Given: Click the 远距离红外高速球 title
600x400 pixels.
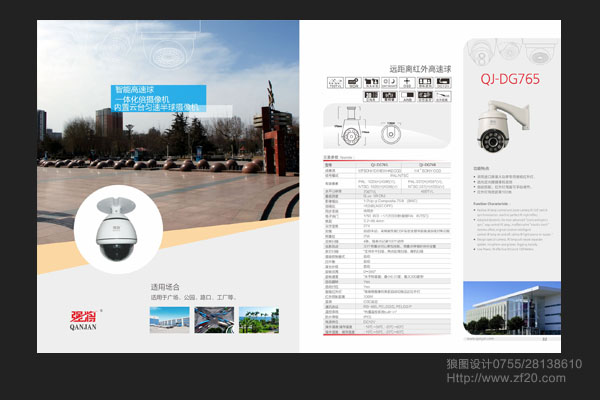Looking at the screenshot, I should 420,69.
